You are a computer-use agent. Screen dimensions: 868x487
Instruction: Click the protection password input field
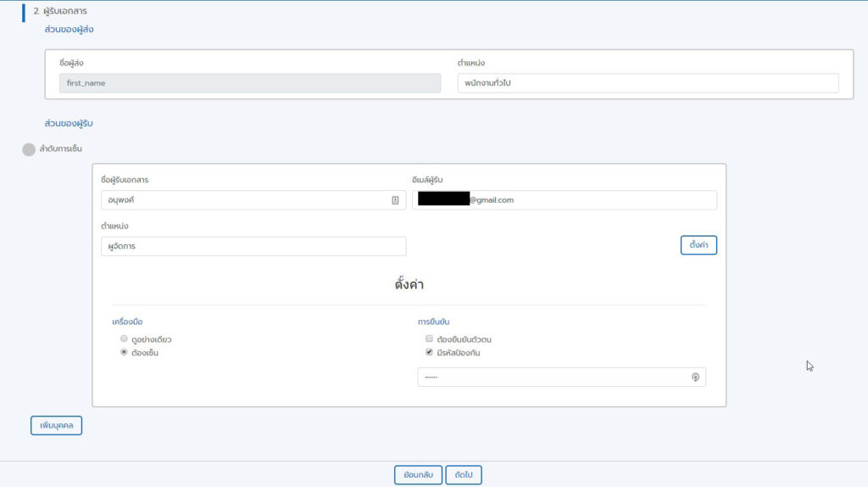[x=561, y=378]
